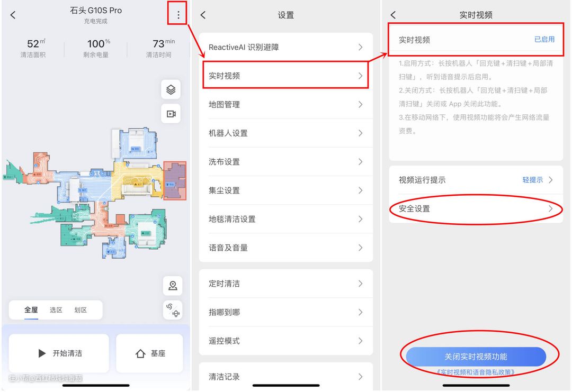Open ReactiveAI 识别避障 settings
The height and width of the screenshot is (392, 572).
point(285,47)
